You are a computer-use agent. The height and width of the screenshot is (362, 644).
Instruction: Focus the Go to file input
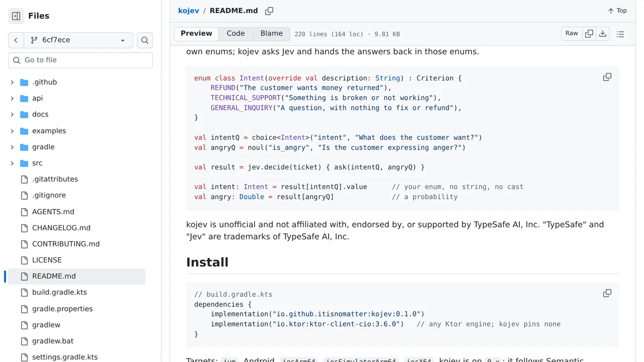click(80, 60)
